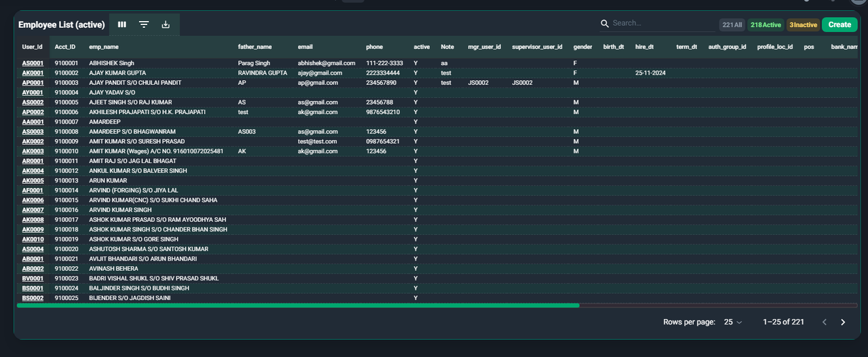Select pagination text 1–25 of 221
The height and width of the screenshot is (357, 868).
tap(783, 322)
